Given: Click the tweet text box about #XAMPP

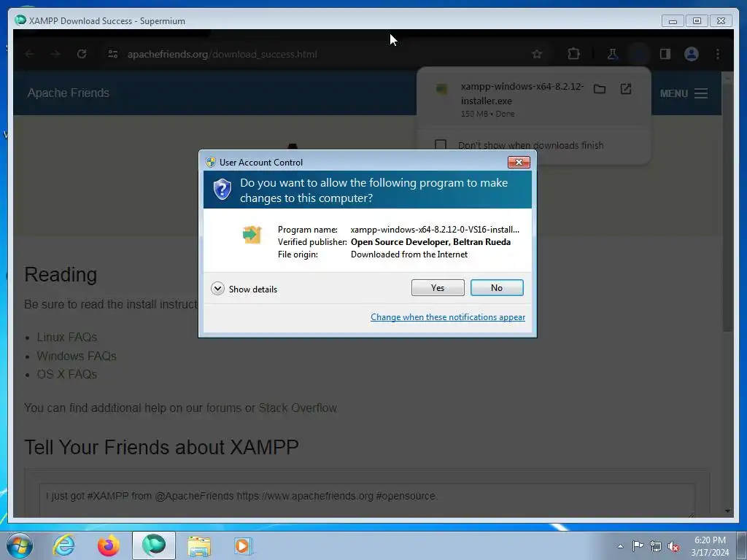Looking at the screenshot, I should (x=367, y=500).
